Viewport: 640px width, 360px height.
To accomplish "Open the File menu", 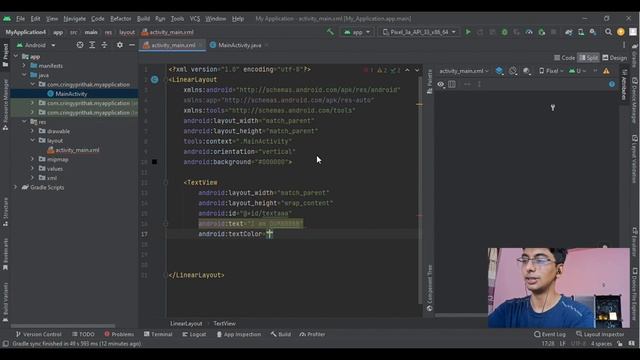I will point(20,19).
